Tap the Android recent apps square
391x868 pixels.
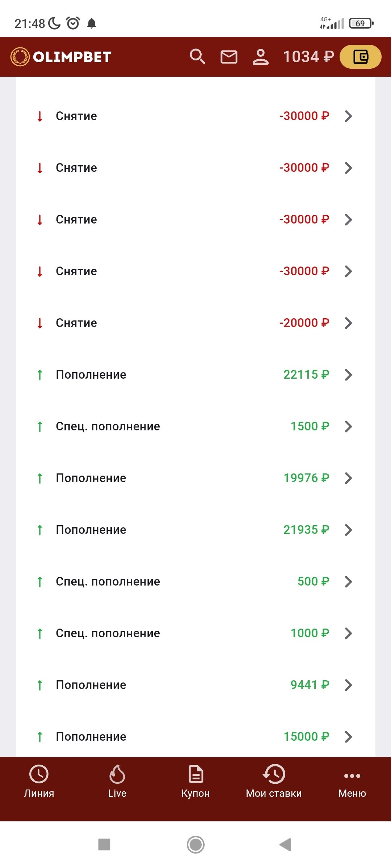pos(104,845)
